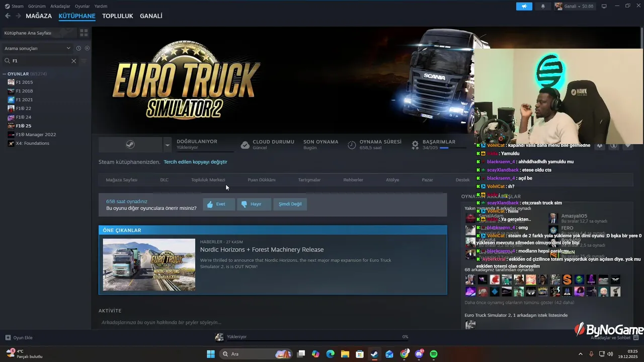Open the Yardım menu
644x362 pixels.
click(x=101, y=6)
